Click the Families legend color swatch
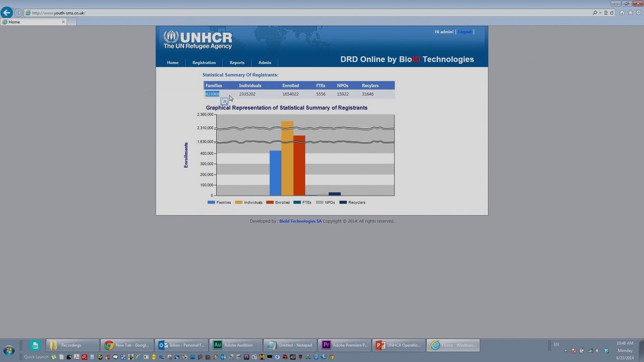 click(211, 203)
